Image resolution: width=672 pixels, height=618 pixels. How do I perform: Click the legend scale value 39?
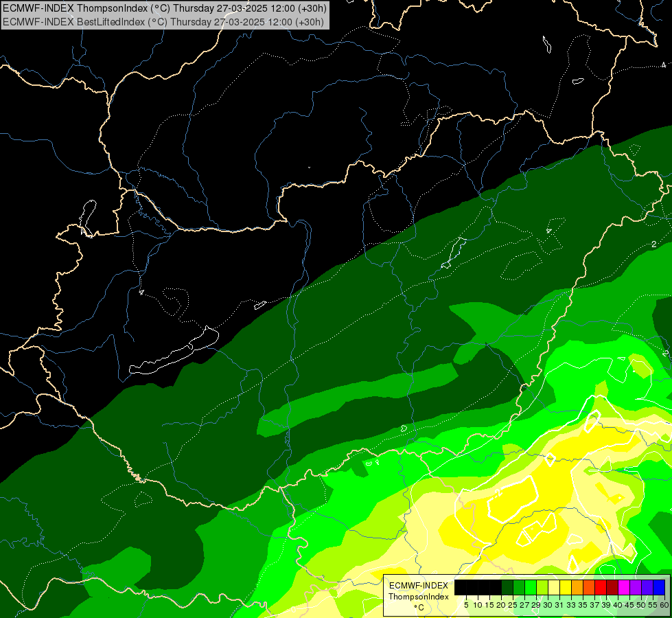click(606, 605)
